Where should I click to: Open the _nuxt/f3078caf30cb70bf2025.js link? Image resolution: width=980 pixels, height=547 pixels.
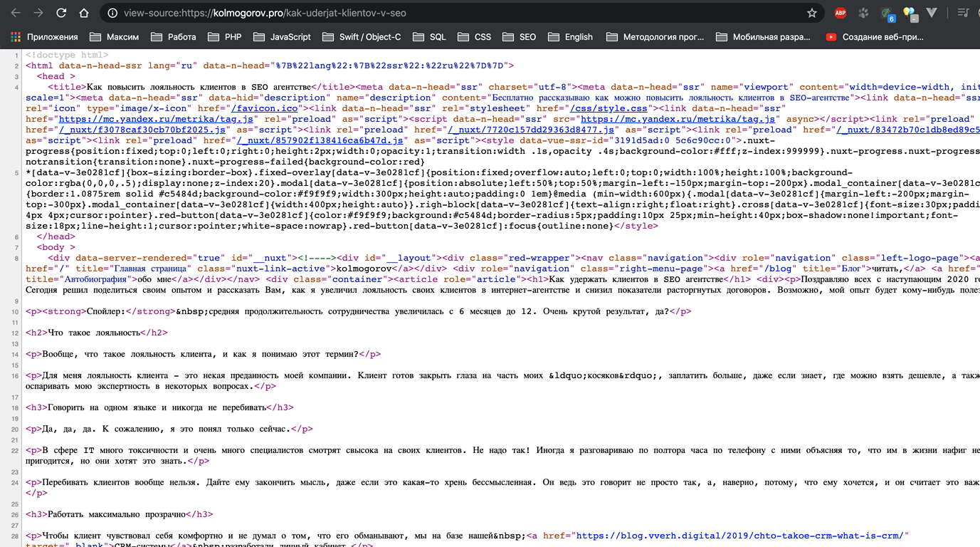click(x=142, y=130)
